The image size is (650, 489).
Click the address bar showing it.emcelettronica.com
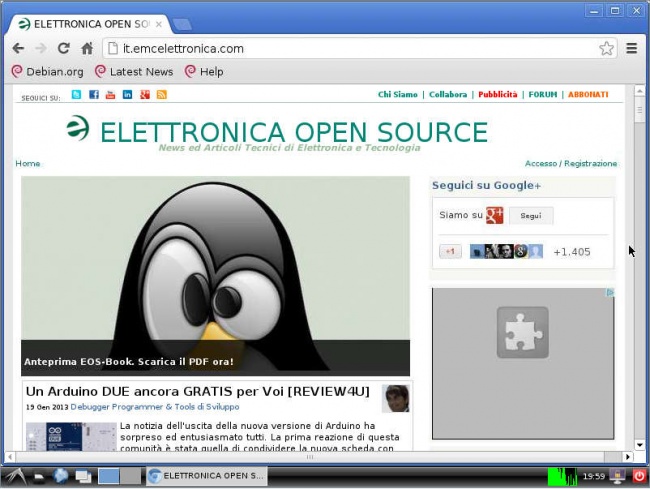pyautogui.click(x=350, y=48)
